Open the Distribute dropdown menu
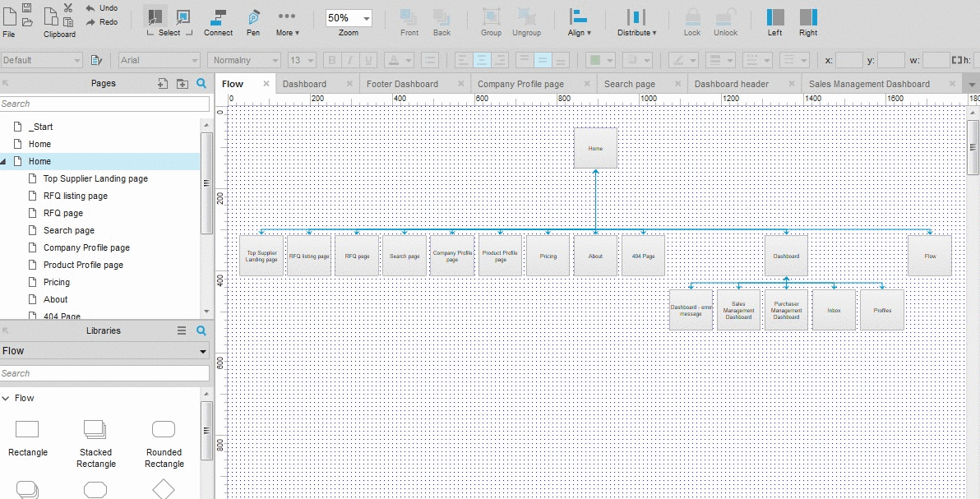The height and width of the screenshot is (499, 980). coord(636,21)
